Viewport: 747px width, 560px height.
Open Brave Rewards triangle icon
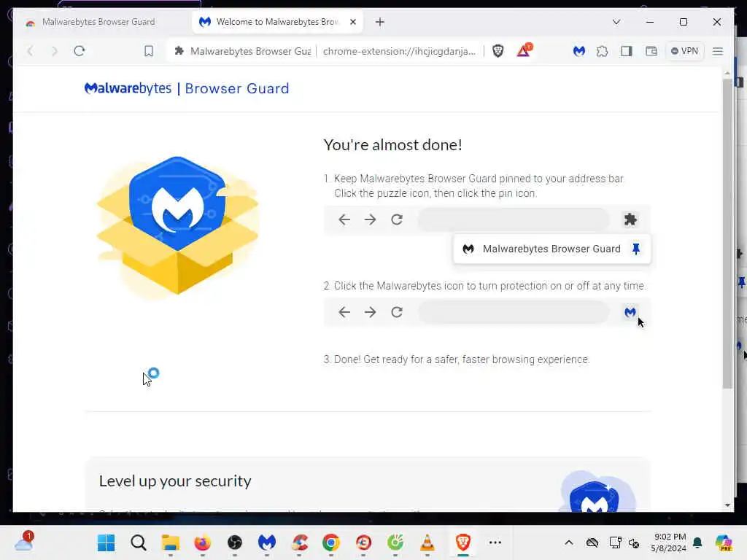coord(524,50)
